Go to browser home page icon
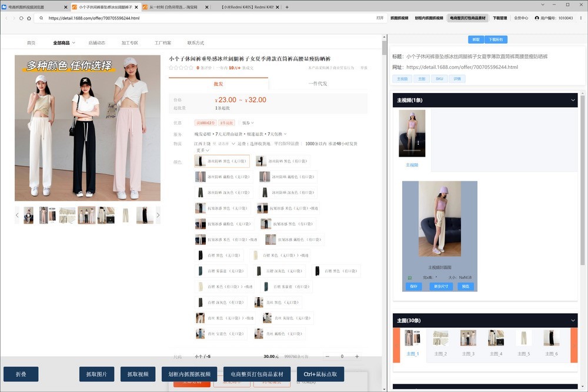Viewport: 588px width, 392px height. click(29, 18)
